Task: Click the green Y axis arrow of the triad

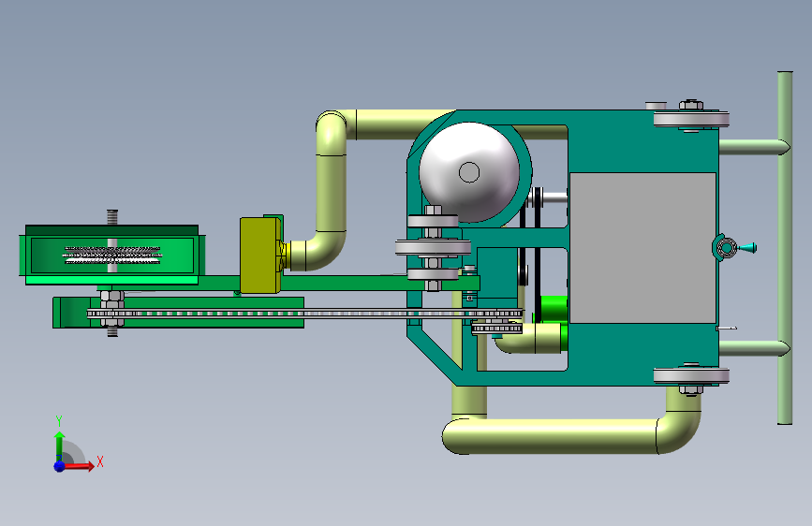Action: (60, 446)
